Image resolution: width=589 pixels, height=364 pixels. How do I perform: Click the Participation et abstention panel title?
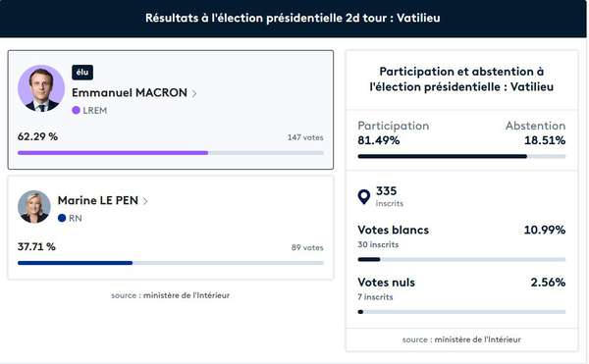(x=461, y=79)
